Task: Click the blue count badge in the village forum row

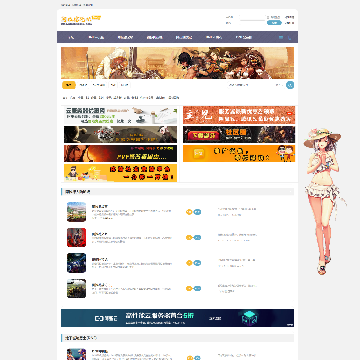Action: pyautogui.click(x=197, y=212)
